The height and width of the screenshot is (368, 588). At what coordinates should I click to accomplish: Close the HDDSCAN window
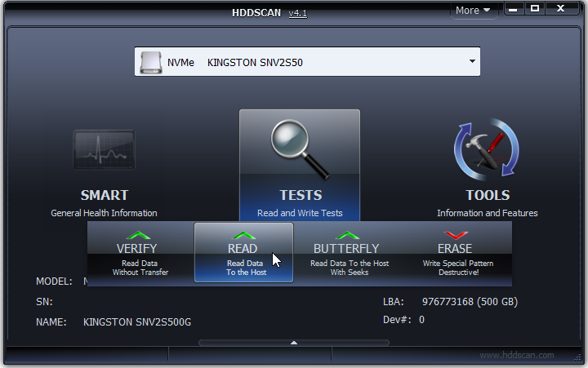point(560,9)
